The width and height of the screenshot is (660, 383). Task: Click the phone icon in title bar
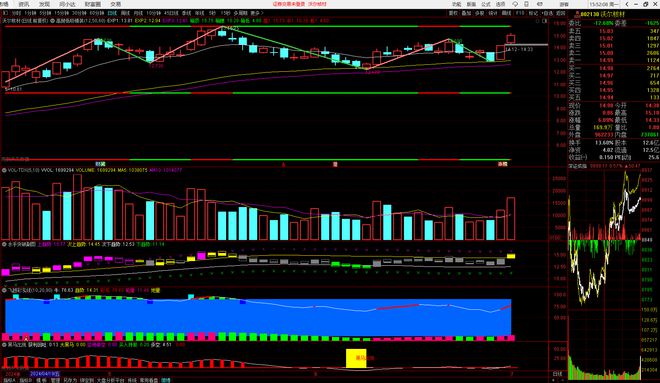pos(527,4)
